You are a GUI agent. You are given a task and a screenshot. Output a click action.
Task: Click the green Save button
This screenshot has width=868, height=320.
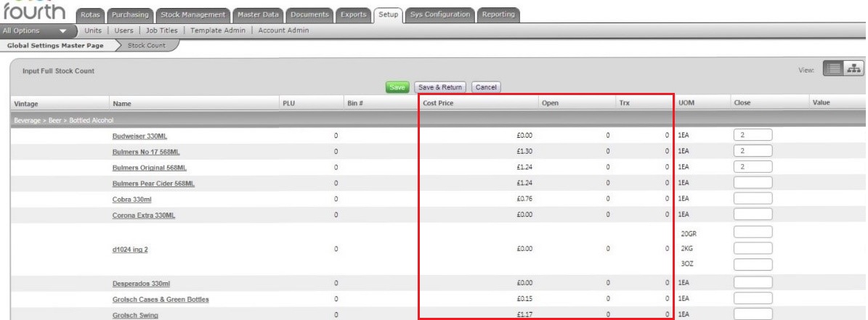tap(397, 87)
